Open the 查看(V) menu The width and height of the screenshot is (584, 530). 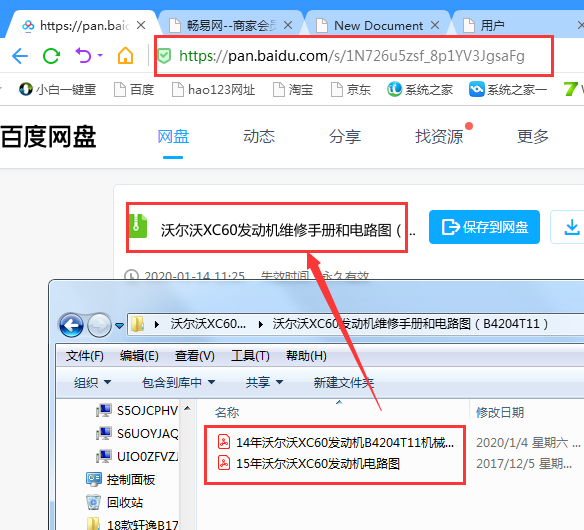pyautogui.click(x=194, y=356)
